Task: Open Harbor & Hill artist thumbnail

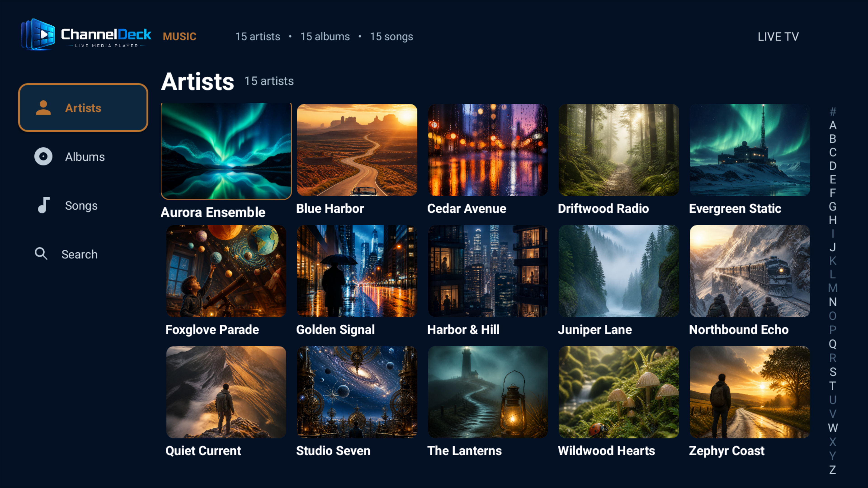Action: pyautogui.click(x=488, y=271)
